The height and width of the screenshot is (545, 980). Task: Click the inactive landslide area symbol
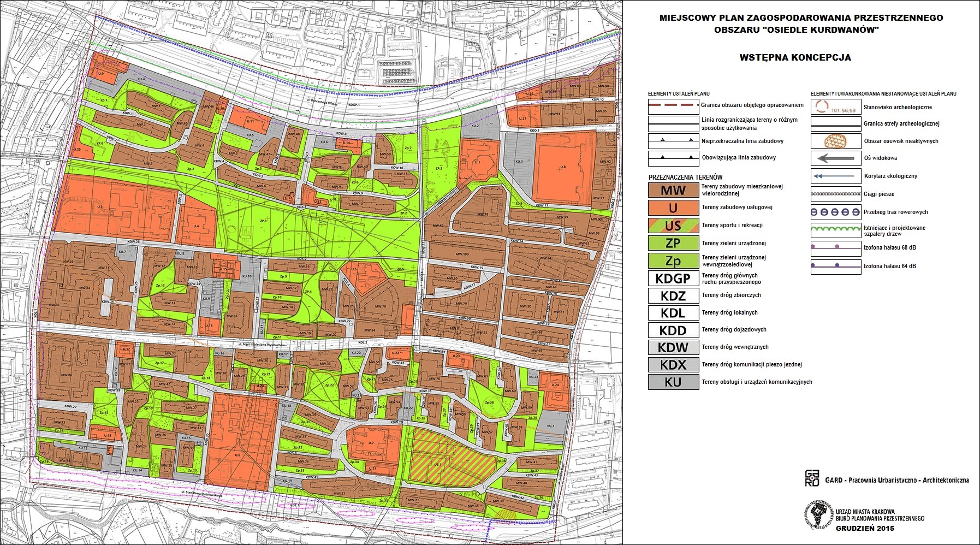tap(835, 141)
